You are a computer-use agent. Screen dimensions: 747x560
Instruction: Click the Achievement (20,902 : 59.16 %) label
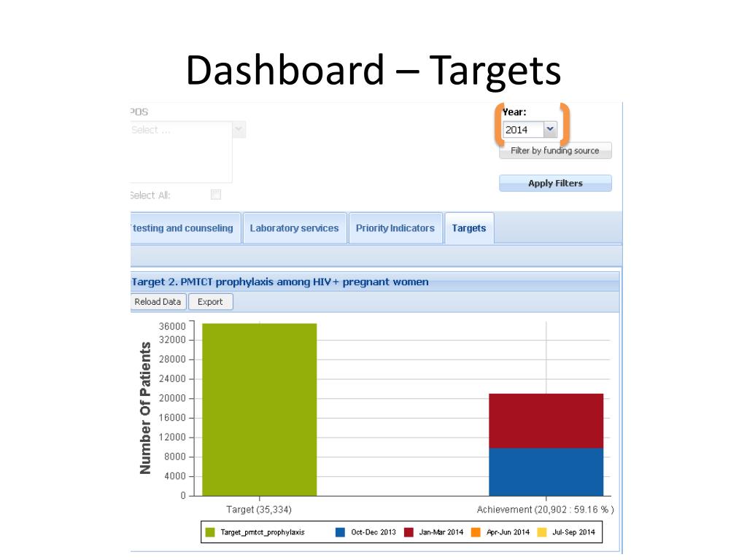point(545,510)
